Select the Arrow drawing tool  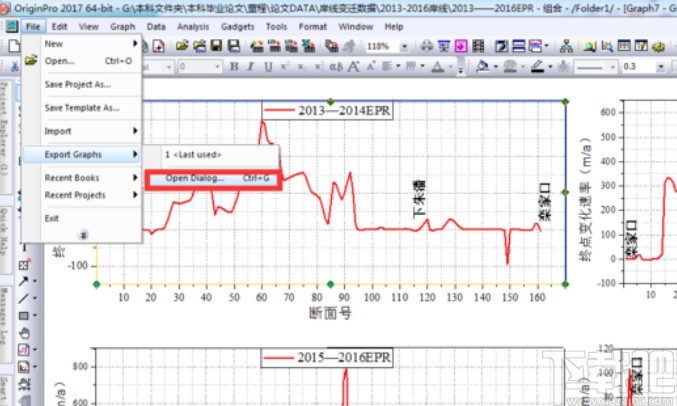[x=23, y=281]
